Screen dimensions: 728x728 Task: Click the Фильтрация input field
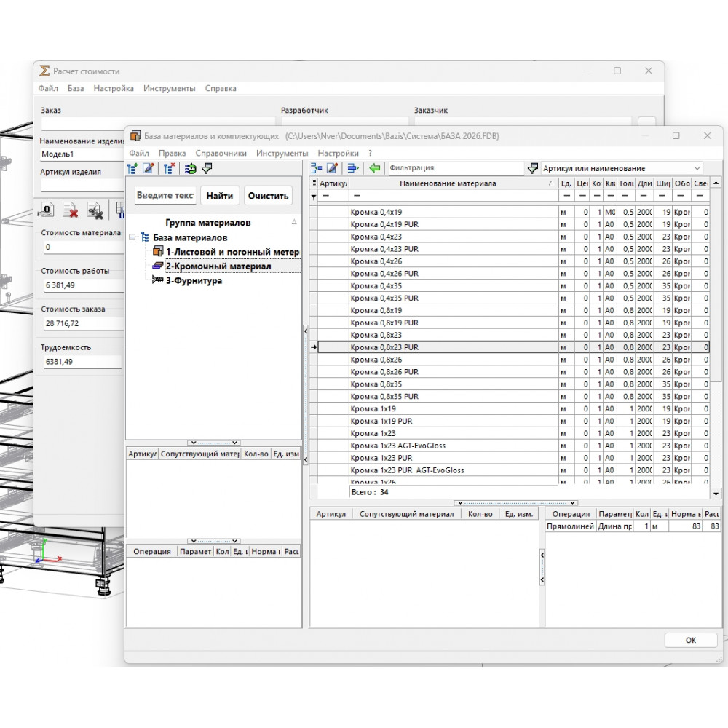click(x=455, y=168)
